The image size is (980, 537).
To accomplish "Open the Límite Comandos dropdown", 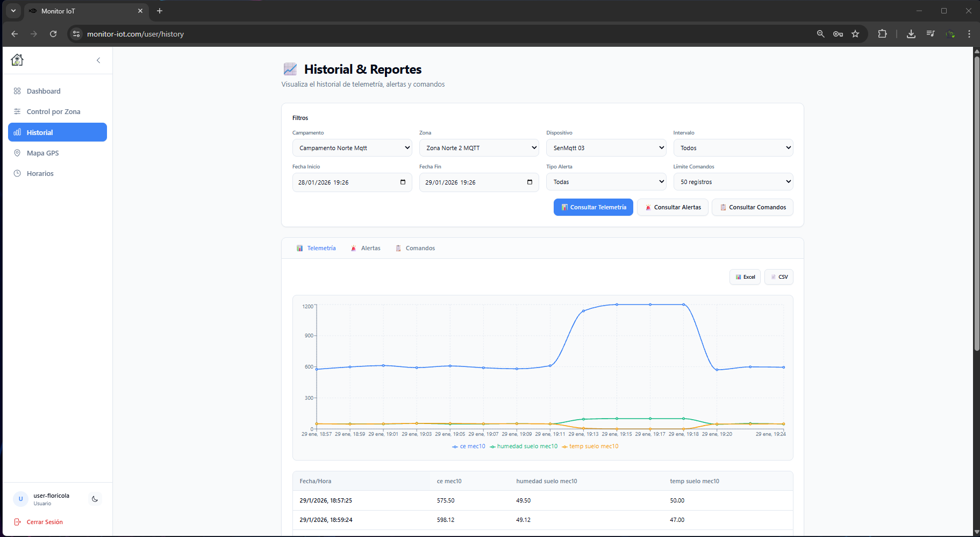I will pos(733,182).
